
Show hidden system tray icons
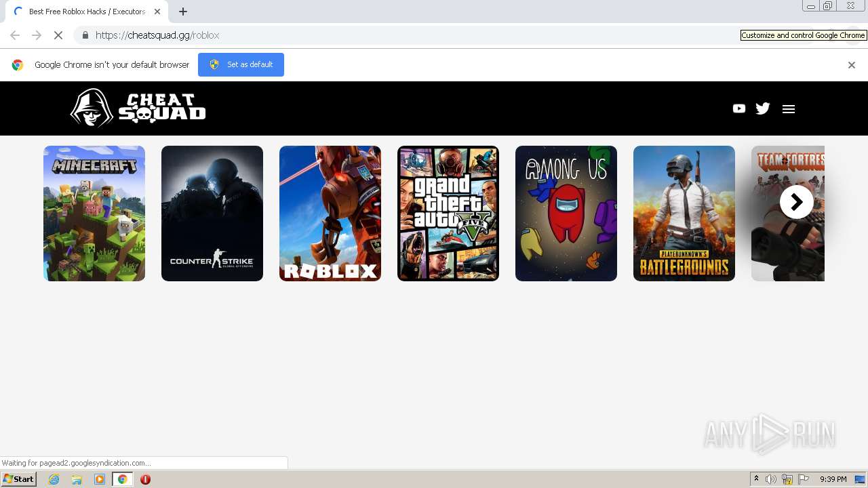(756, 479)
